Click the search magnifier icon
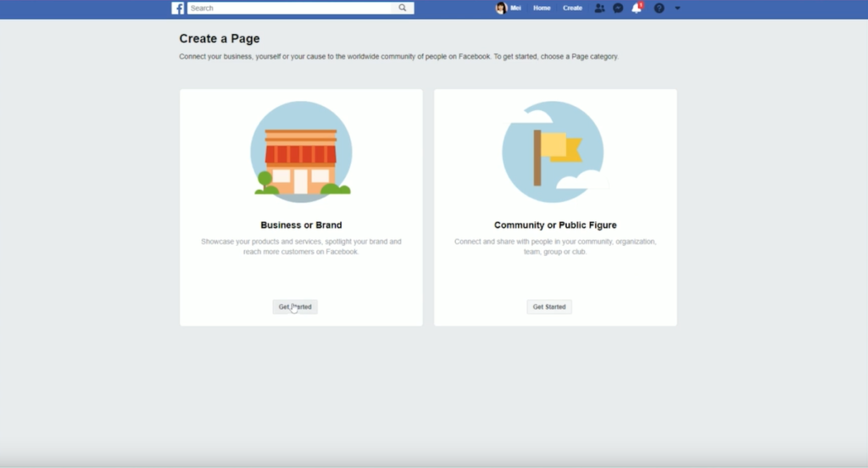 pyautogui.click(x=403, y=8)
